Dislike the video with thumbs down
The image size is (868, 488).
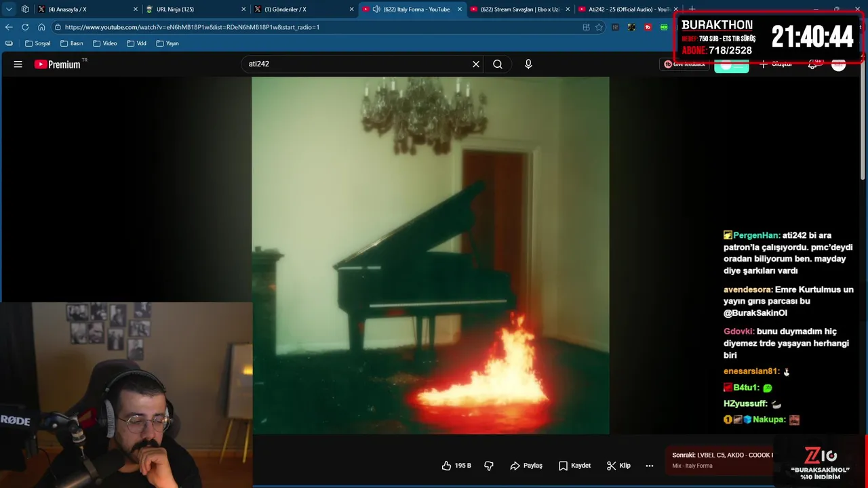coord(489,466)
